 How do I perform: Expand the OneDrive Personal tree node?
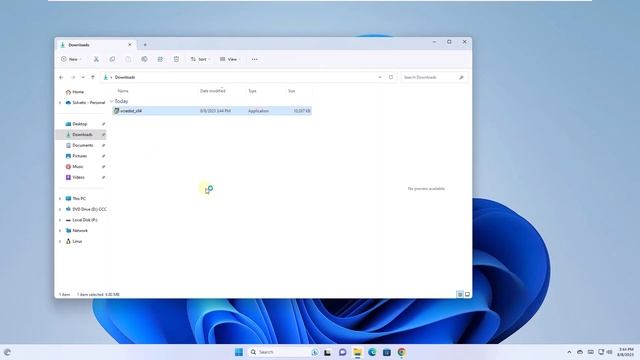point(60,103)
